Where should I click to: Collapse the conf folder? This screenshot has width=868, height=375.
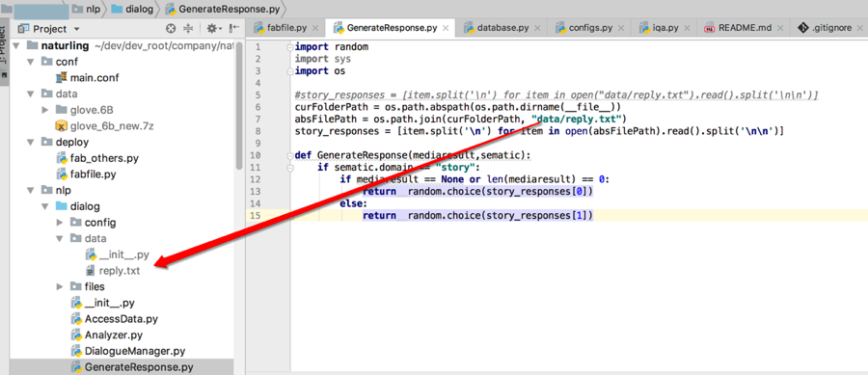point(31,62)
